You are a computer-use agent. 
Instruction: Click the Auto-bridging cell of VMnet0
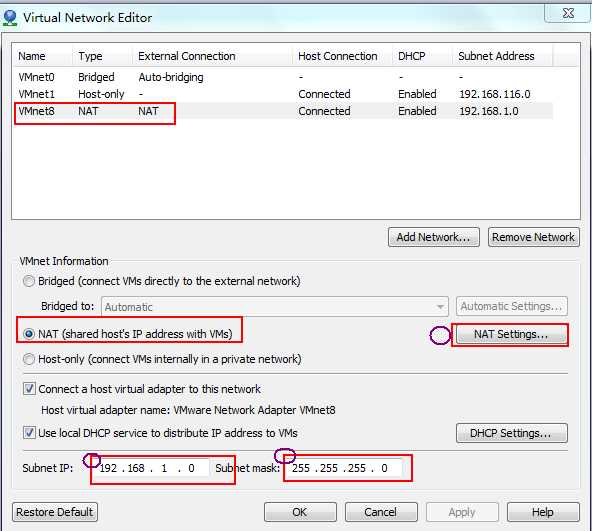[x=171, y=77]
